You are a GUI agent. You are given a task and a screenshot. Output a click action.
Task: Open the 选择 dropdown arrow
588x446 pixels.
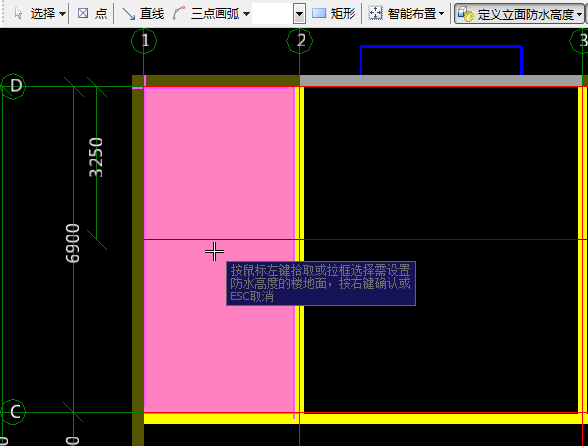[x=62, y=14]
